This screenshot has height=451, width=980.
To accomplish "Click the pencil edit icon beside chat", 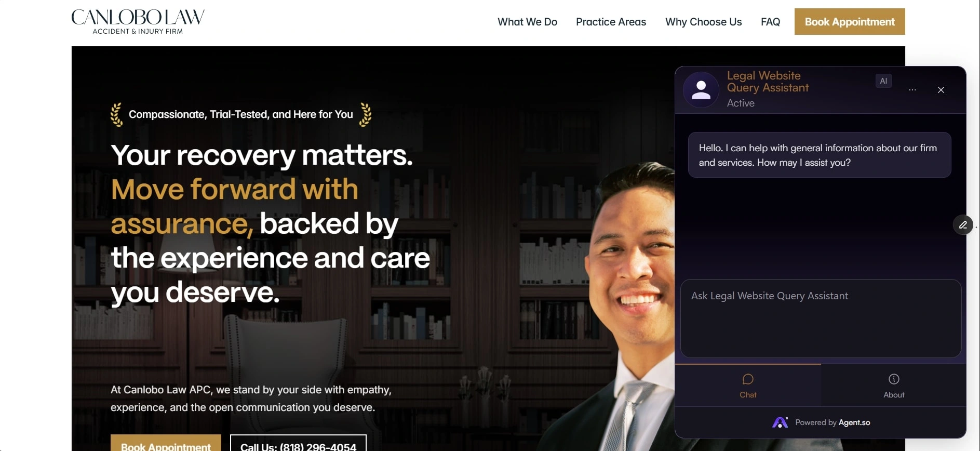I will tap(963, 225).
